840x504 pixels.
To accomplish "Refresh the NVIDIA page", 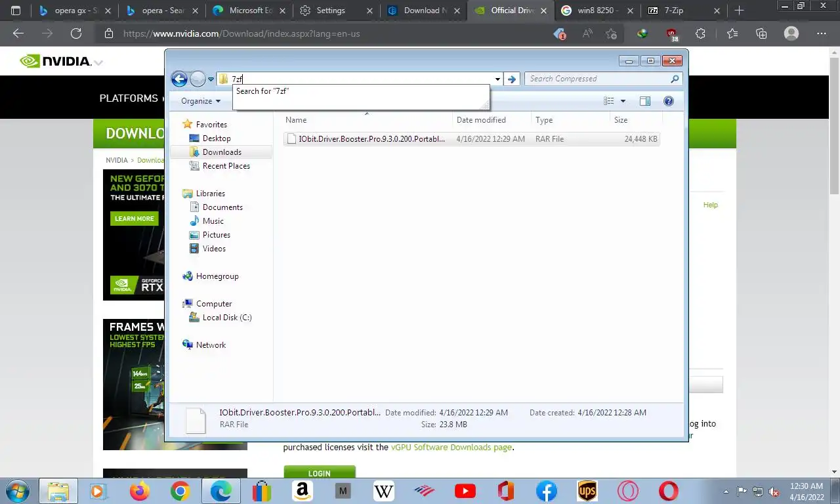I will [76, 33].
